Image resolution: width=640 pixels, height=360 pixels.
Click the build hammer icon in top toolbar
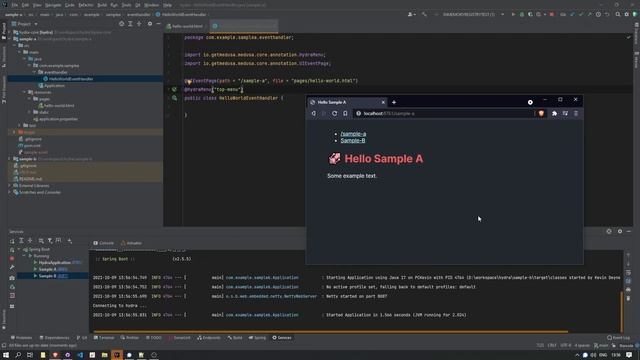click(424, 14)
